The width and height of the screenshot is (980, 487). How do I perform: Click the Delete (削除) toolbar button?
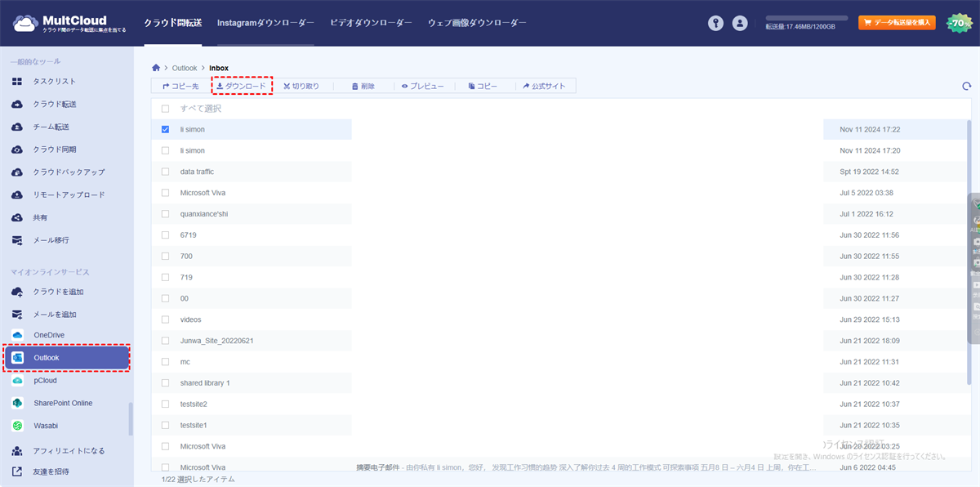click(x=363, y=86)
